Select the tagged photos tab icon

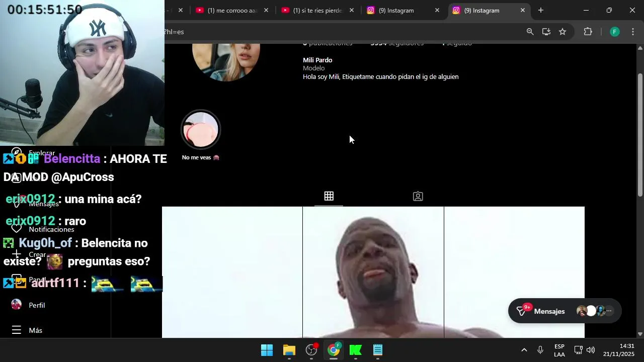tap(418, 196)
